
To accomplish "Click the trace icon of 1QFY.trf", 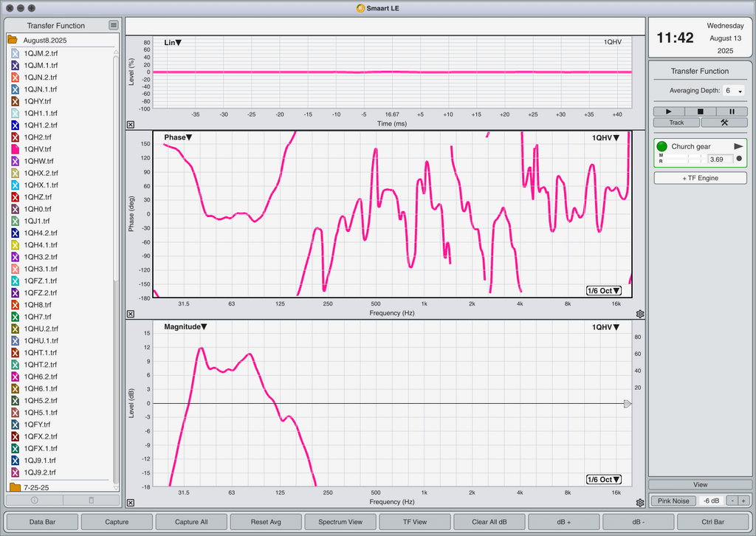I will (15, 425).
